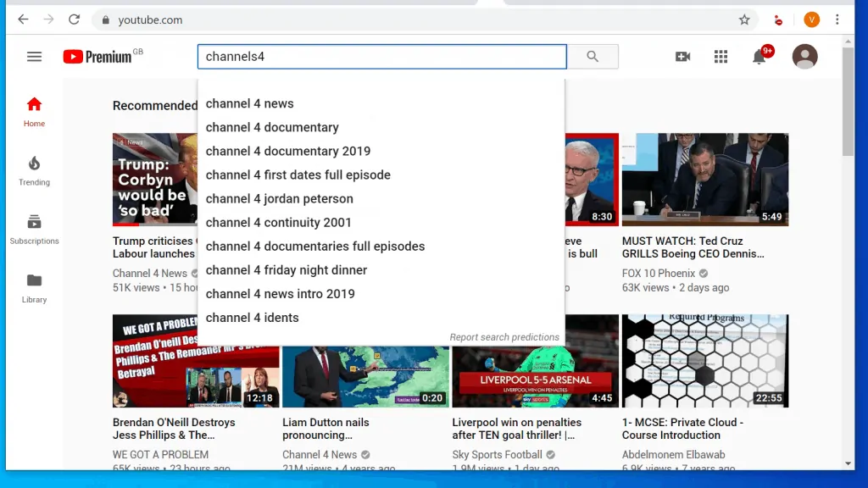Open Liverpool 5-5 Arsenal video thumbnail
868x488 pixels.
pos(536,376)
